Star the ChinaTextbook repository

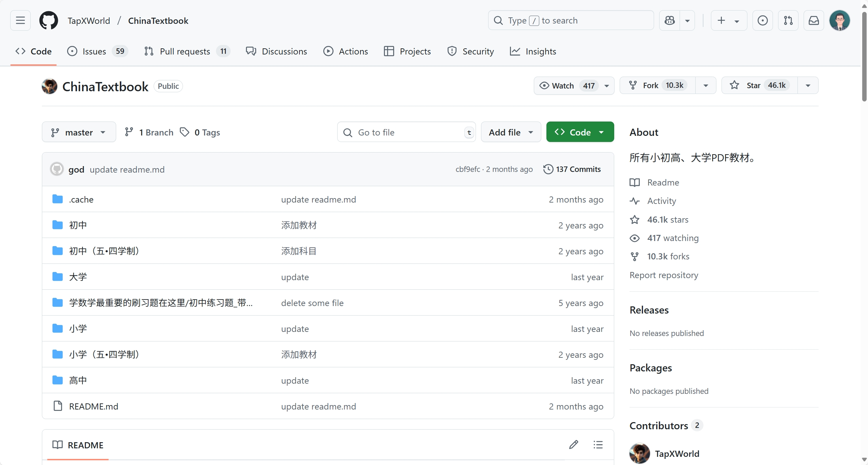[x=760, y=85]
